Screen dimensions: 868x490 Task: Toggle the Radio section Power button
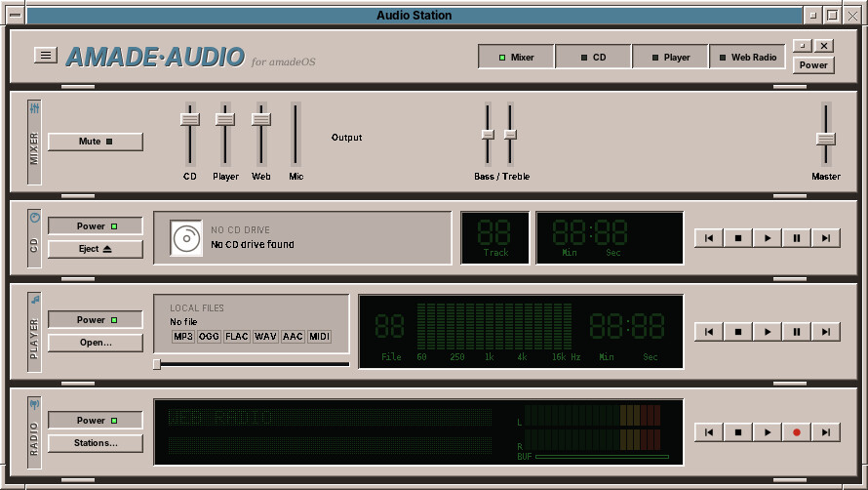coord(96,420)
